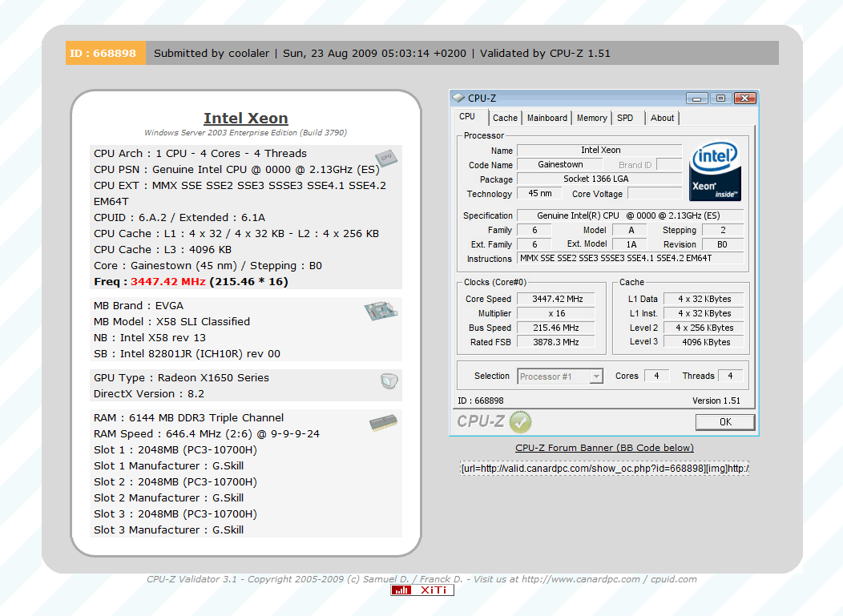
Task: Open the About tab
Action: click(x=662, y=118)
